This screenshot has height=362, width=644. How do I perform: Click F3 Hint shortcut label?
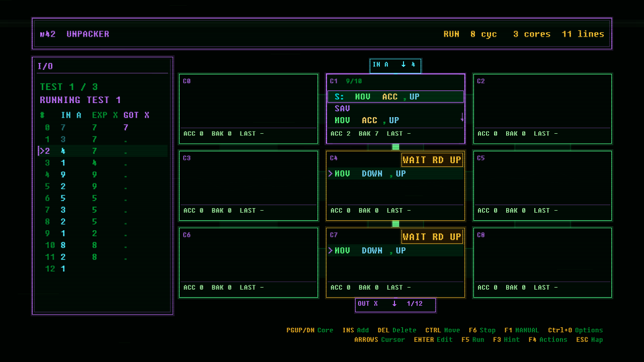pyautogui.click(x=507, y=340)
